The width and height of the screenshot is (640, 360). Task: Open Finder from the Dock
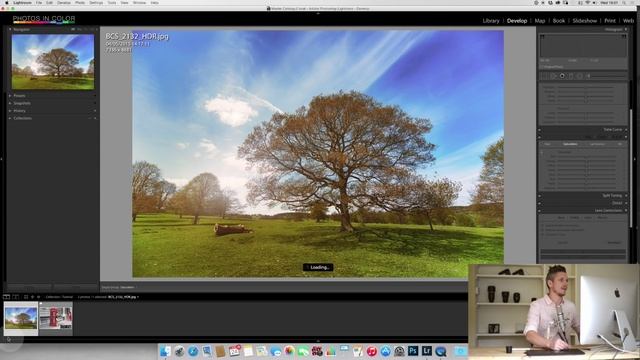pyautogui.click(x=165, y=351)
